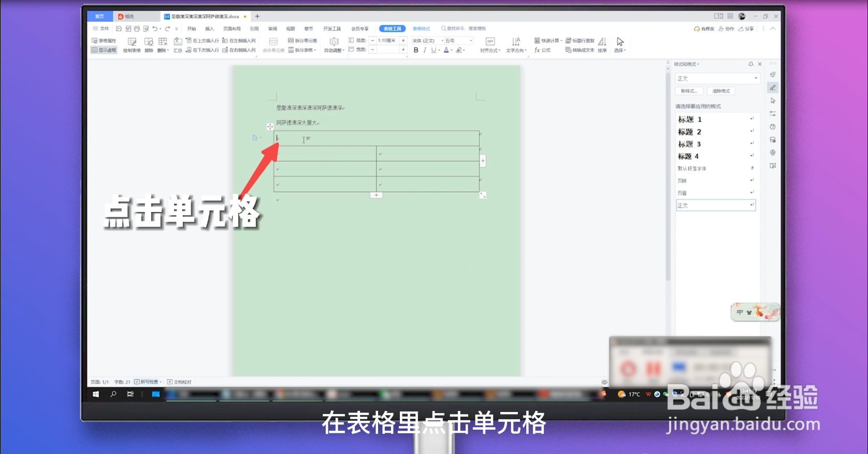Open quick calculate (快速计算) dropdown

pos(548,40)
